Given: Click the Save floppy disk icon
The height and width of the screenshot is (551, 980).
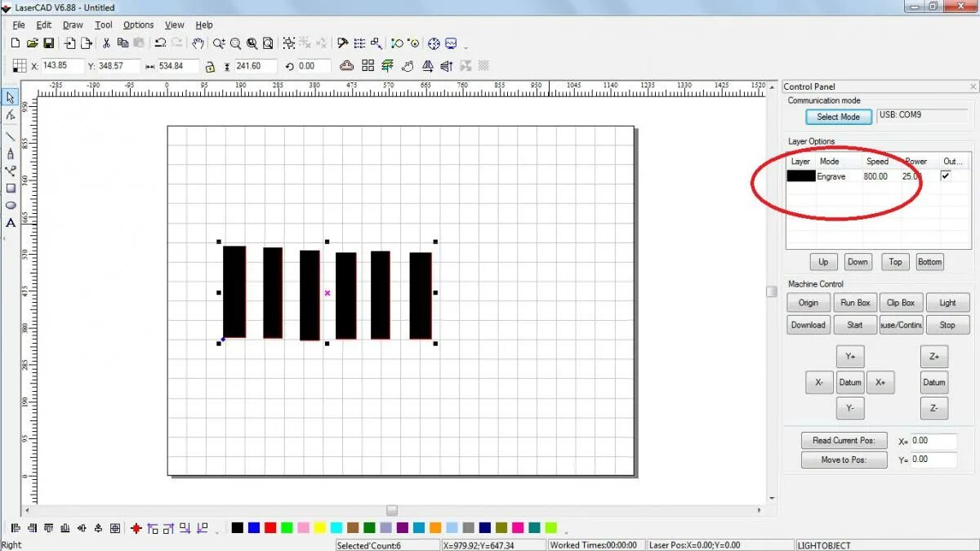Looking at the screenshot, I should pos(49,43).
